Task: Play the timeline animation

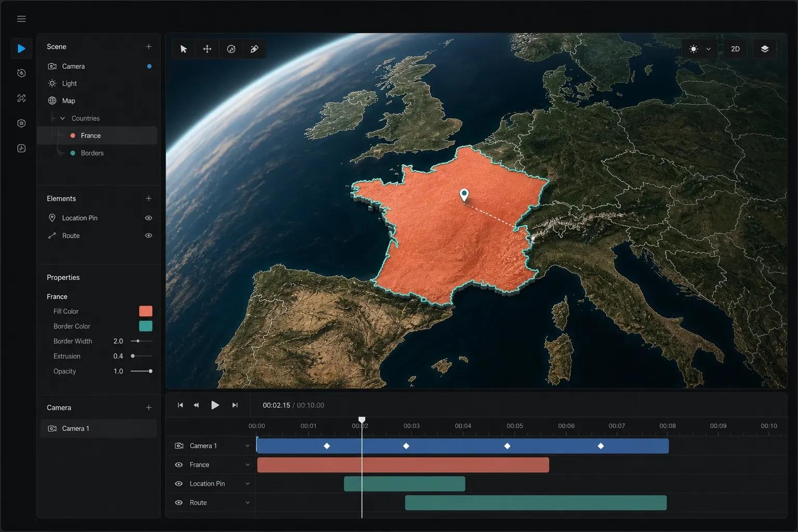Action: (215, 405)
